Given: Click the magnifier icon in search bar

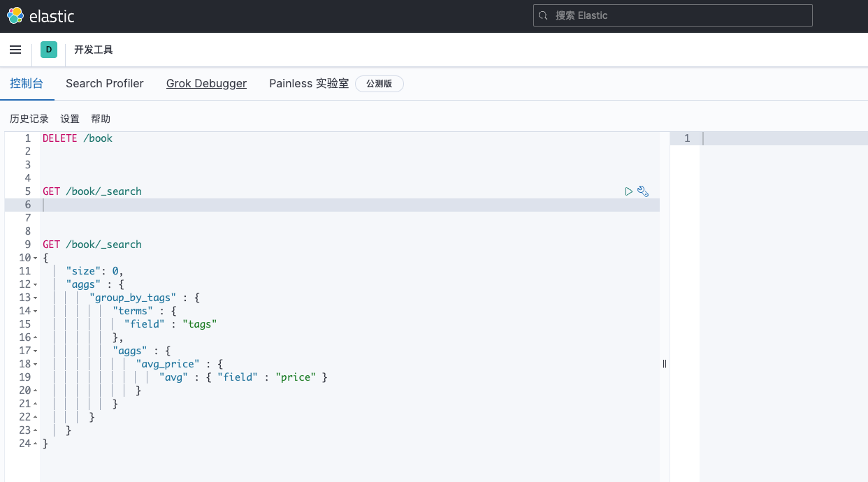Looking at the screenshot, I should [544, 15].
